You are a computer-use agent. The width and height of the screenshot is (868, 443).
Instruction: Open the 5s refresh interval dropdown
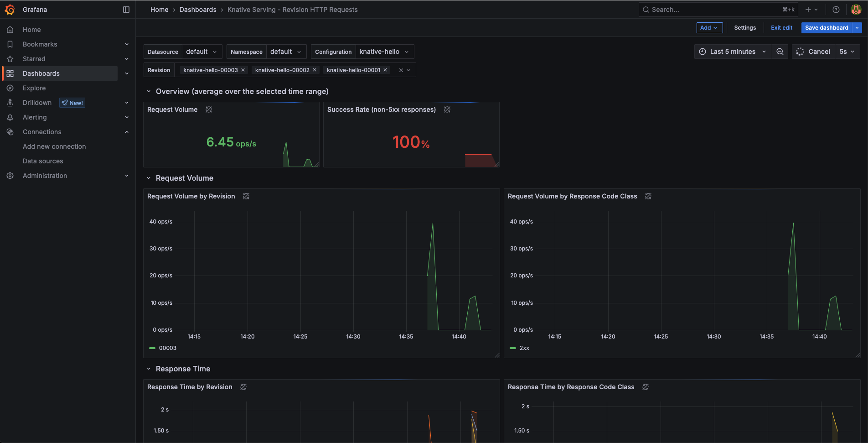click(x=847, y=52)
